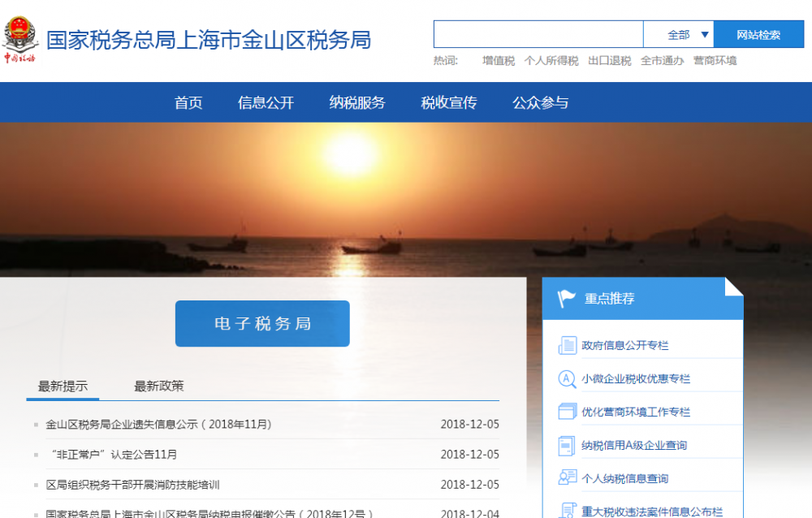Click inside the site search input box
Image resolution: width=812 pixels, height=518 pixels.
tap(538, 34)
